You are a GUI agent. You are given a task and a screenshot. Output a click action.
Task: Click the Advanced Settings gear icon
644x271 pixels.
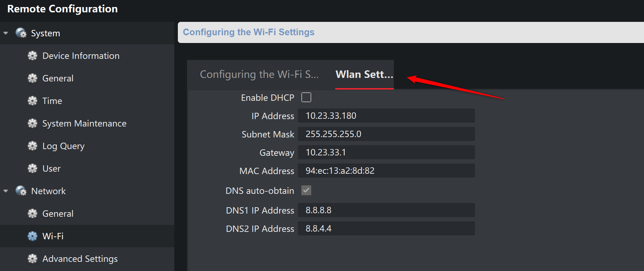[32, 259]
